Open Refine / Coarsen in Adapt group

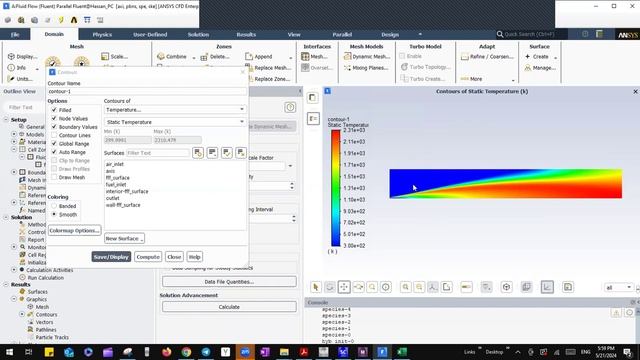click(x=487, y=56)
